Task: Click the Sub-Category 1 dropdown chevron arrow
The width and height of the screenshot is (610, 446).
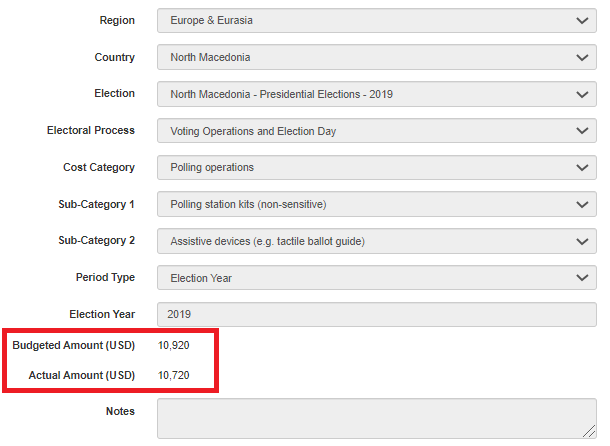Action: 583,205
